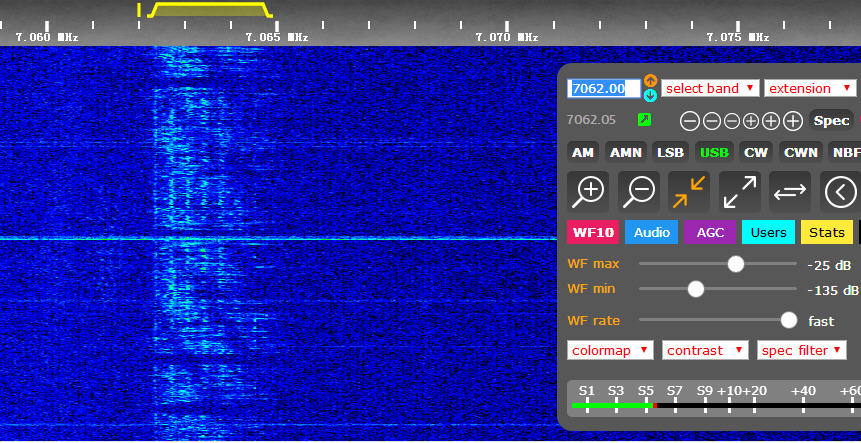The width and height of the screenshot is (861, 443).
Task: Click the zoom in magnifier icon
Action: point(590,190)
